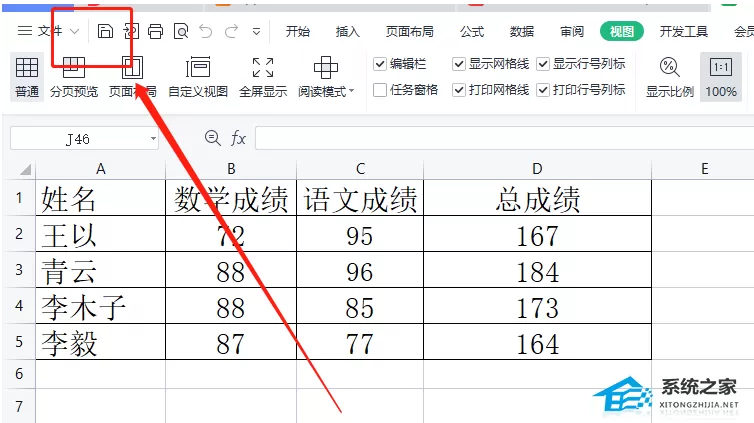Image resolution: width=754 pixels, height=423 pixels.
Task: Open 自定义视图 custom views
Action: pos(198,77)
